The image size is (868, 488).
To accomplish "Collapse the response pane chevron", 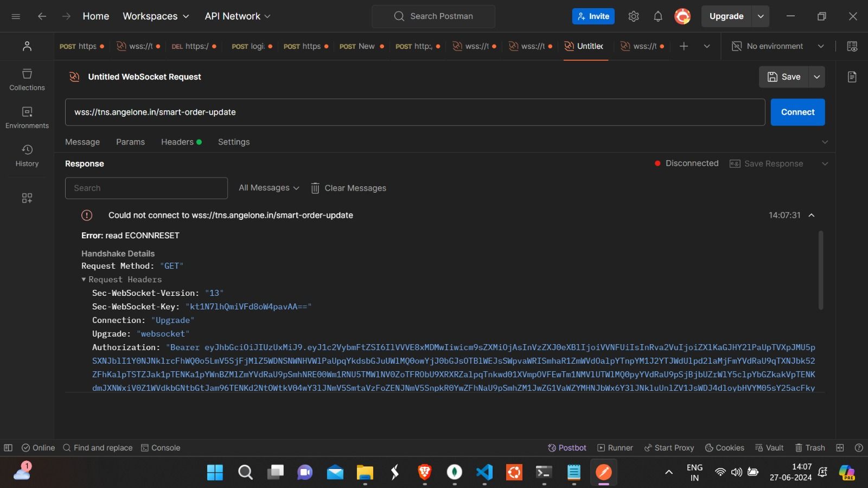I will pos(825,163).
